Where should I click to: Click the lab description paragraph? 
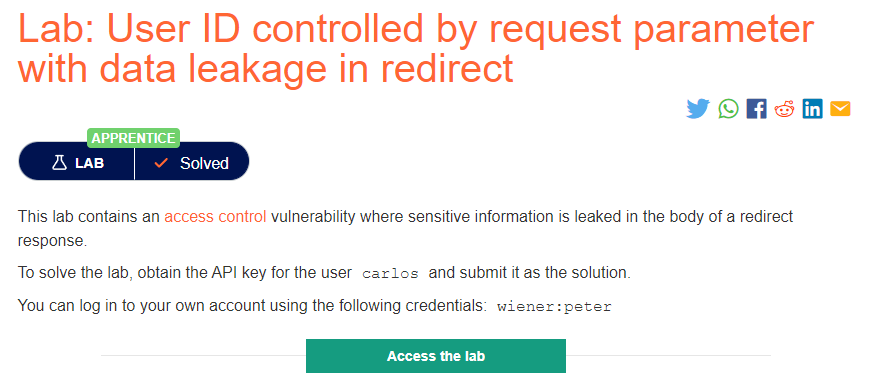[x=406, y=229]
